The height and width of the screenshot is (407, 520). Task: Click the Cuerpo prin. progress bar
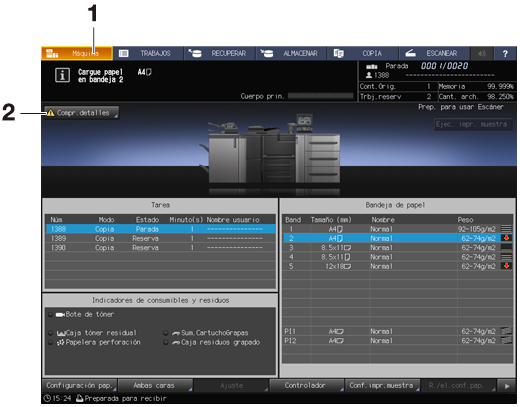click(x=320, y=96)
